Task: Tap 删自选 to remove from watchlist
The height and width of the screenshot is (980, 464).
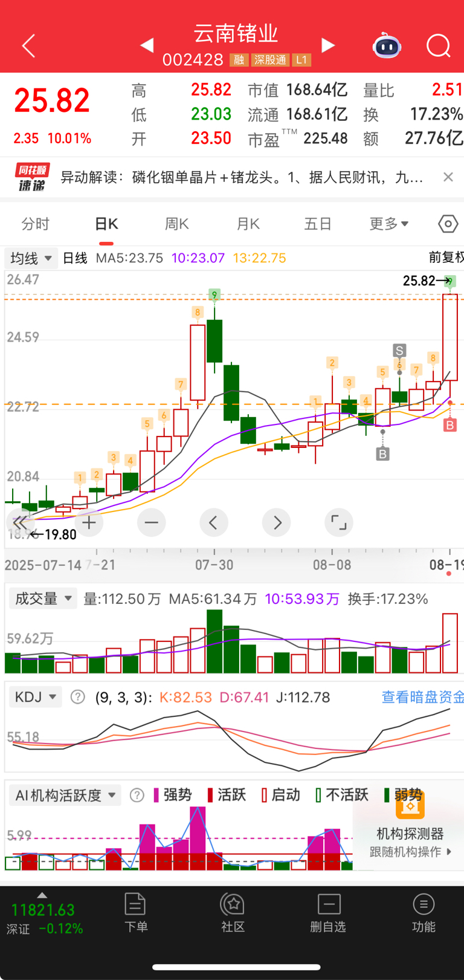Action: 328,913
